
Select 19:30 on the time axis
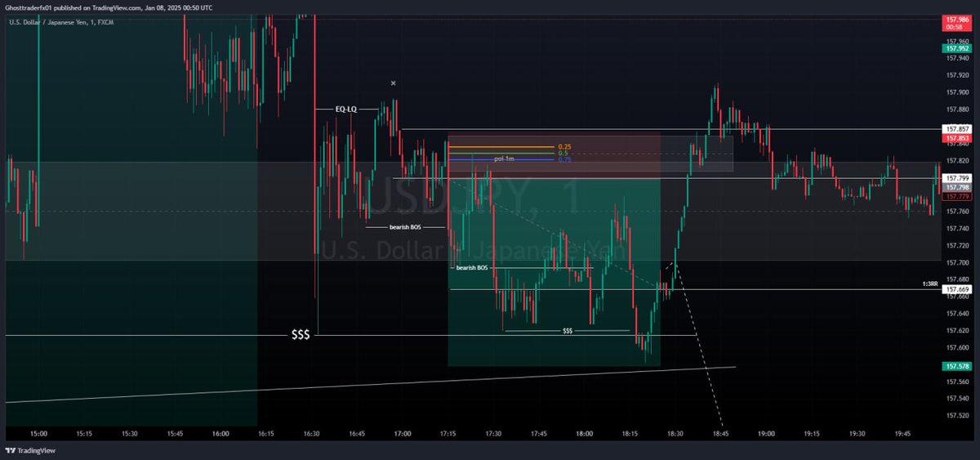(857, 434)
